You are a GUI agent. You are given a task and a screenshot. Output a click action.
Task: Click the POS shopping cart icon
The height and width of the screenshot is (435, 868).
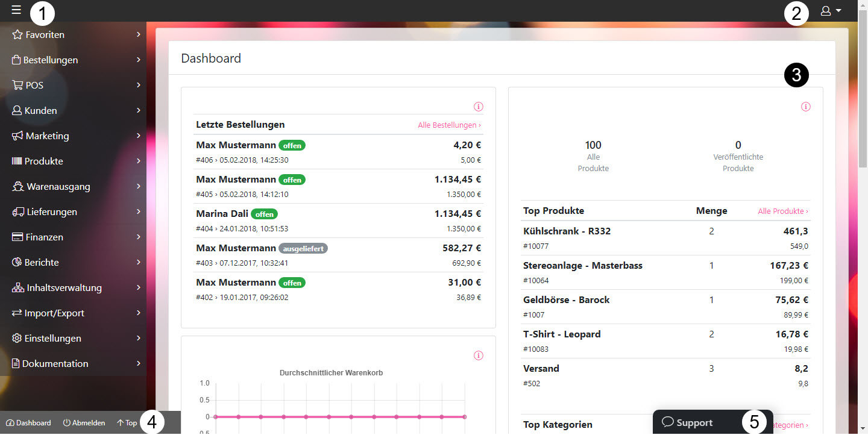[17, 86]
